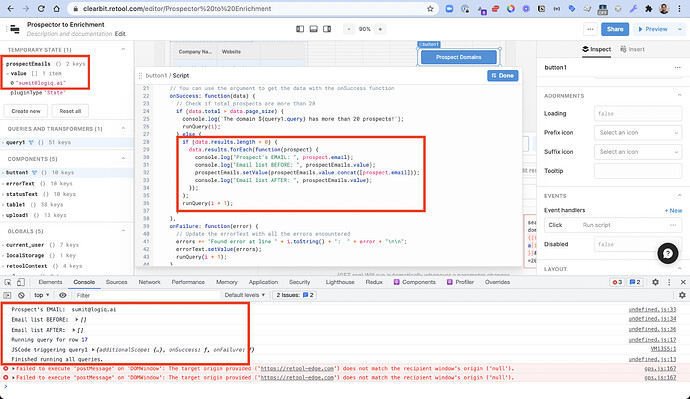The image size is (690, 399).
Task: Open the DevTools Redux tab
Action: tap(374, 282)
